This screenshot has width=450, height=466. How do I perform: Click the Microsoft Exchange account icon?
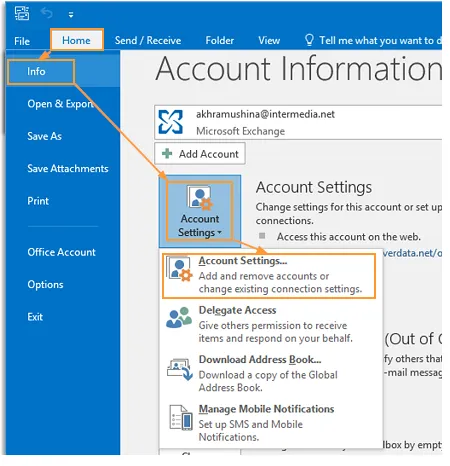click(171, 122)
